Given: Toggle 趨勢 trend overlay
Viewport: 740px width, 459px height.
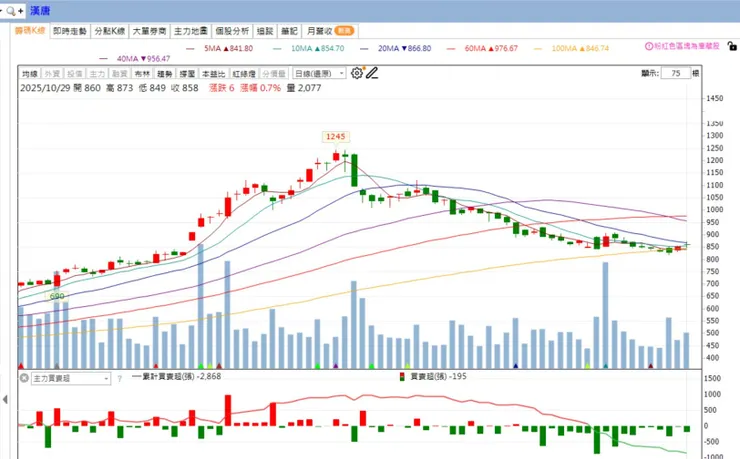Looking at the screenshot, I should click(x=165, y=74).
